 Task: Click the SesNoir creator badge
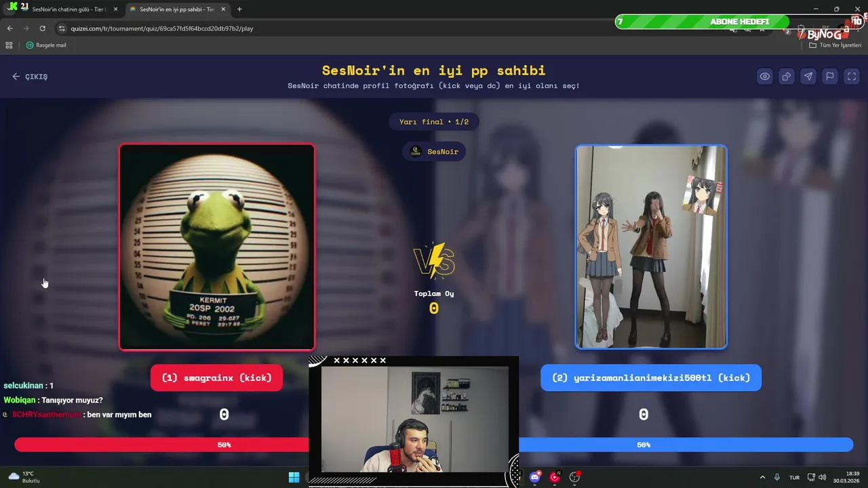tap(434, 152)
